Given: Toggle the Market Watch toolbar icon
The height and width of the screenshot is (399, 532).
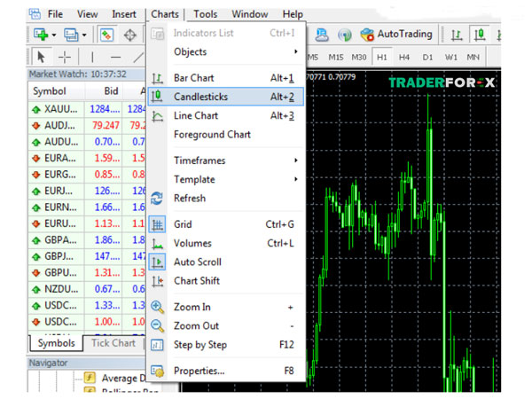Looking at the screenshot, I should point(106,35).
